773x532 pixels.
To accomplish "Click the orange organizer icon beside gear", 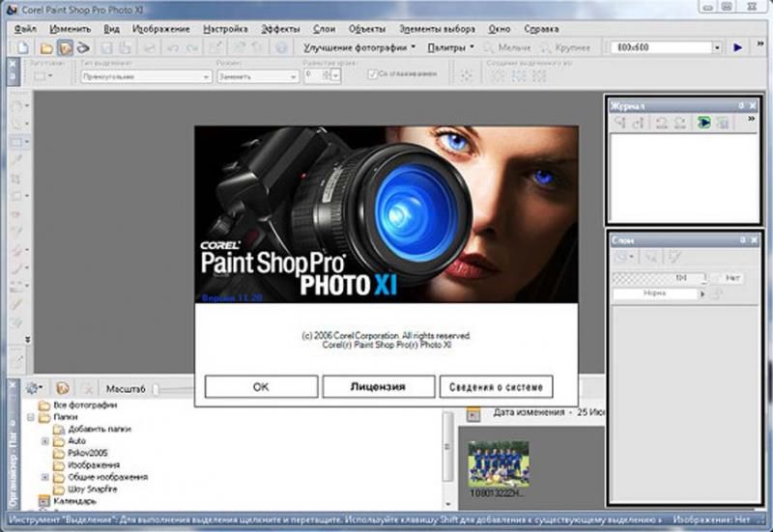I will 63,387.
